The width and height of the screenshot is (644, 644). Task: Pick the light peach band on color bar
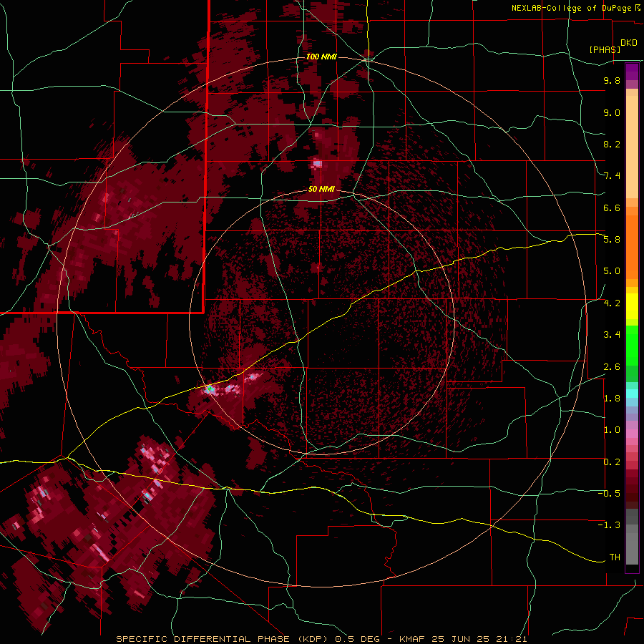pos(632,147)
